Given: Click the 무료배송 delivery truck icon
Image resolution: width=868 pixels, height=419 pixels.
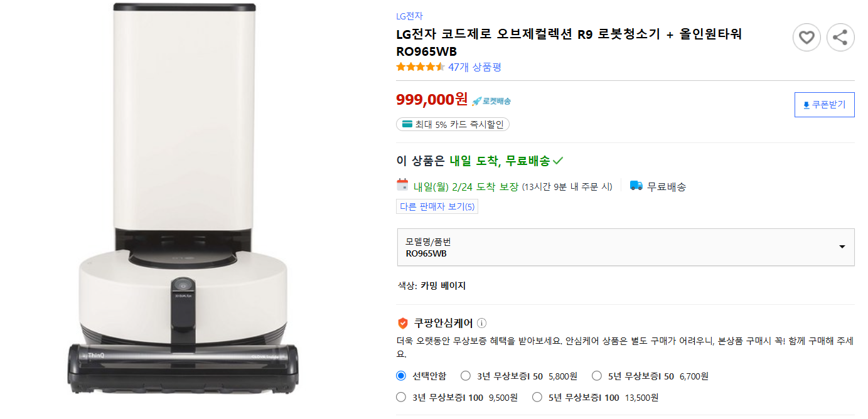Looking at the screenshot, I should click(x=636, y=186).
